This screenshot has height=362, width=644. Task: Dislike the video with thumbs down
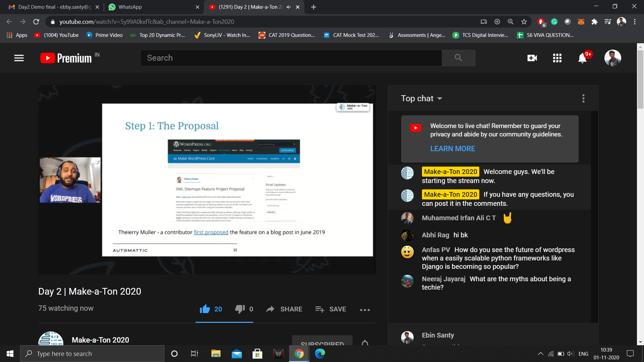244,309
